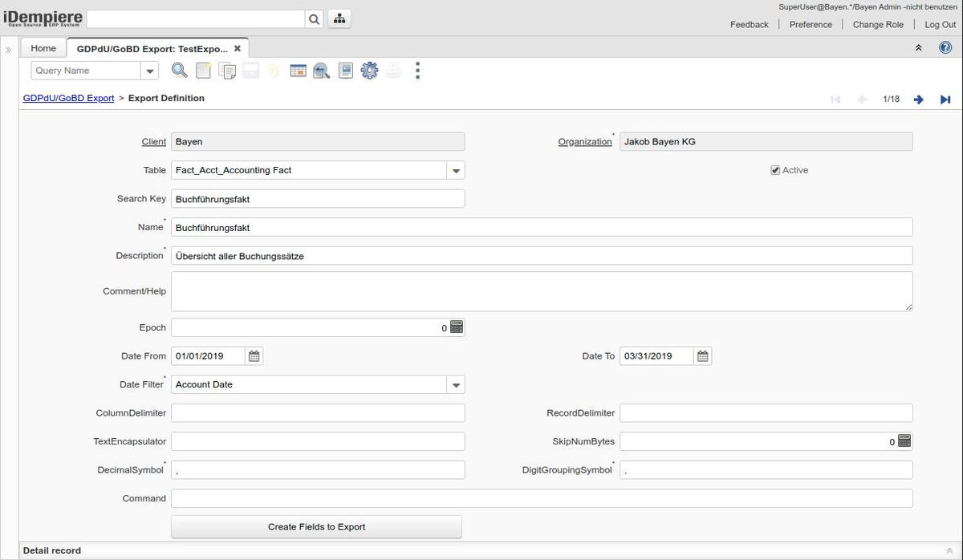Click into the Command input field
This screenshot has height=560, width=963.
542,498
